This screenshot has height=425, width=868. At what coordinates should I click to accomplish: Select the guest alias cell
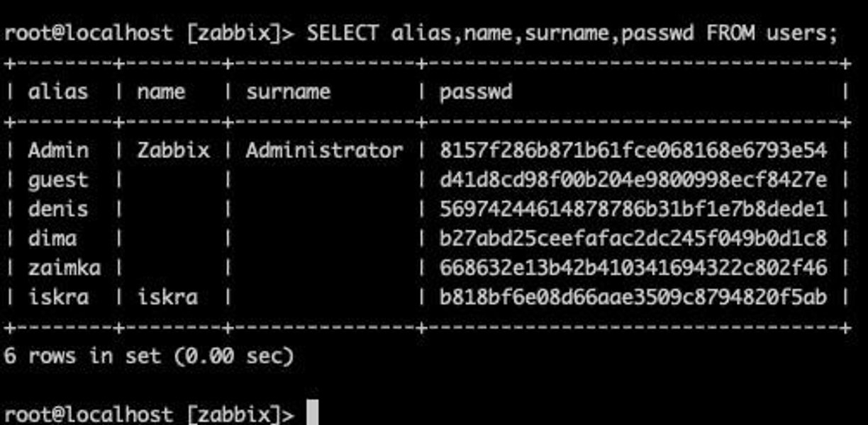[58, 180]
